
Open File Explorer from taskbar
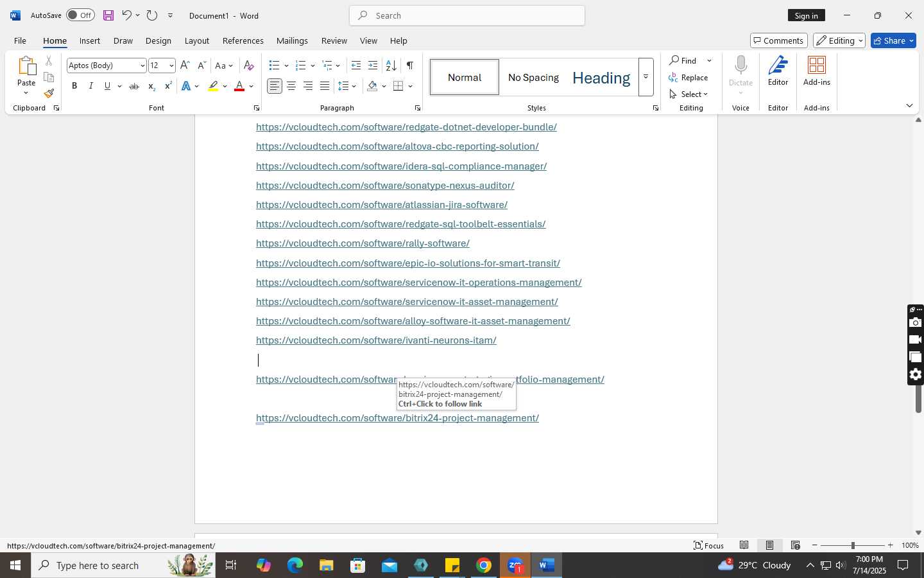click(x=327, y=565)
